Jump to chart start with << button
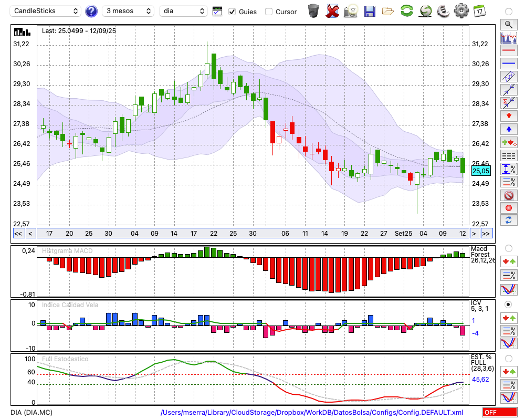Viewport: 525px width, 420px height. tap(18, 234)
